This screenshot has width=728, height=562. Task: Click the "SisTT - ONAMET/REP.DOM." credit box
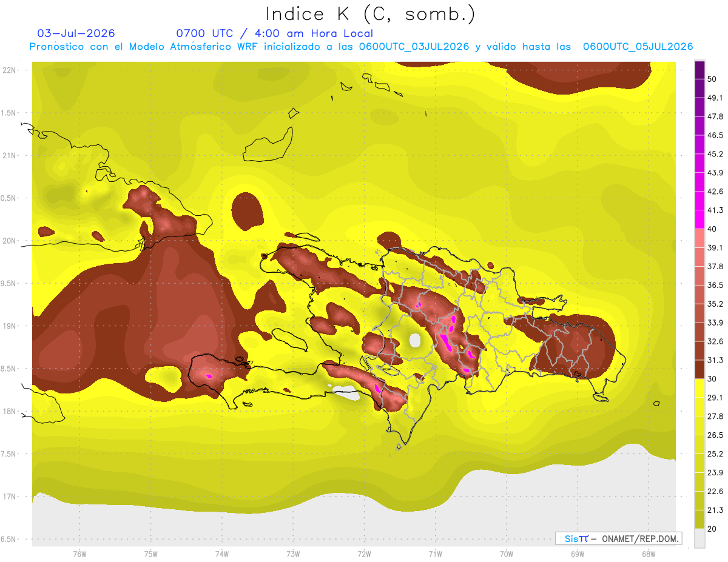coord(618,538)
